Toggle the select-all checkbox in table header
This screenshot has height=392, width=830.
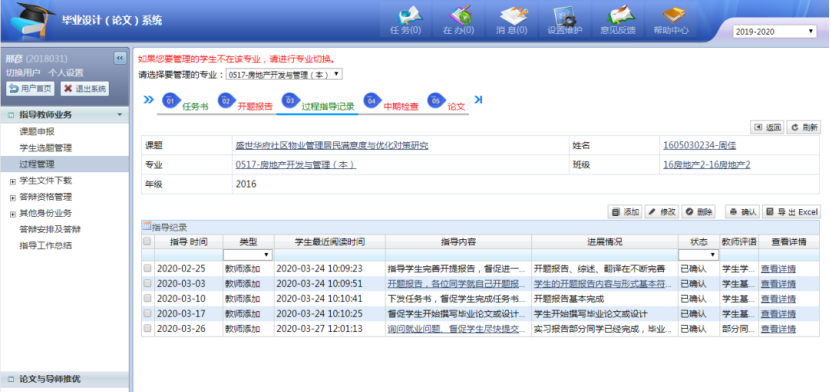click(147, 241)
